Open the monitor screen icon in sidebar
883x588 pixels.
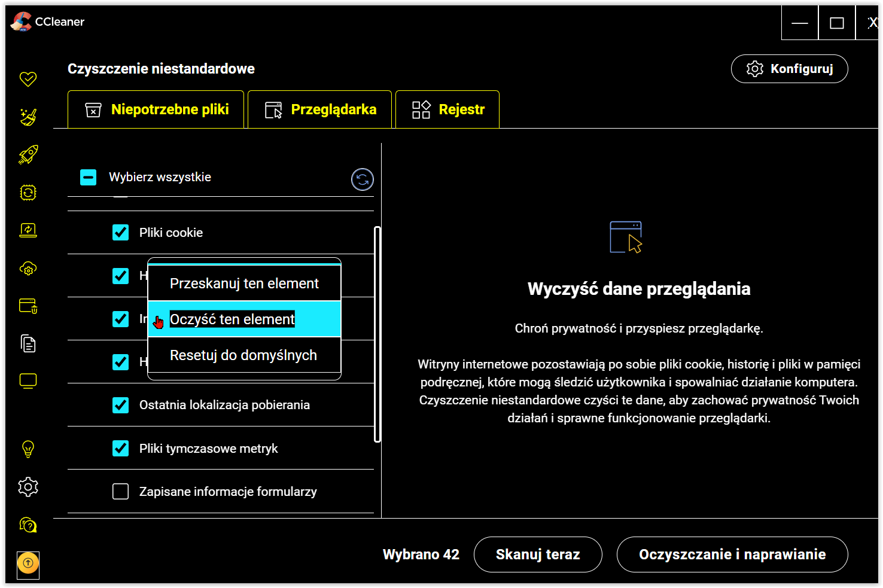pyautogui.click(x=28, y=381)
